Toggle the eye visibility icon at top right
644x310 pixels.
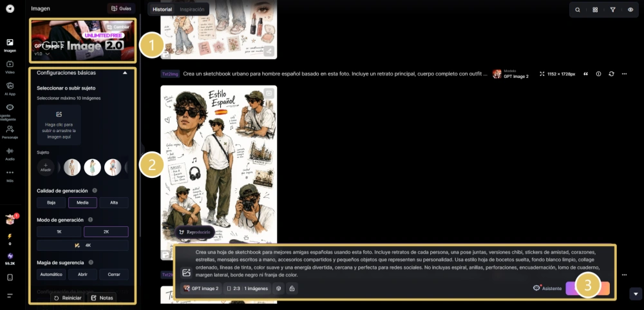pos(630,10)
